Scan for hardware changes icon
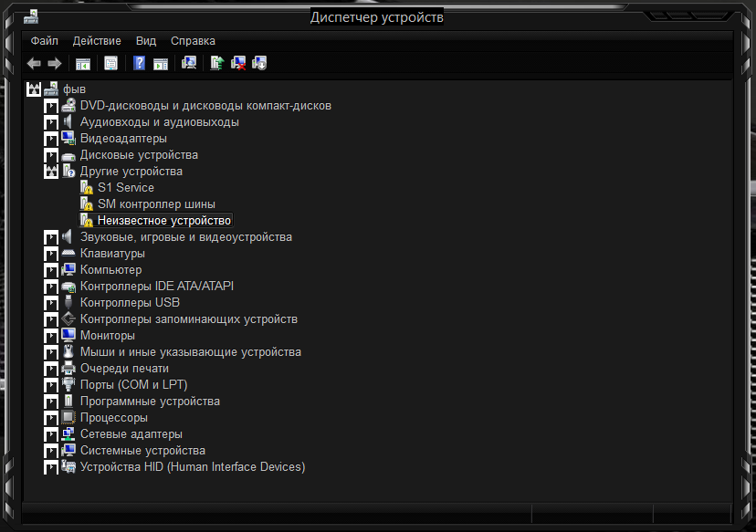 click(x=189, y=63)
